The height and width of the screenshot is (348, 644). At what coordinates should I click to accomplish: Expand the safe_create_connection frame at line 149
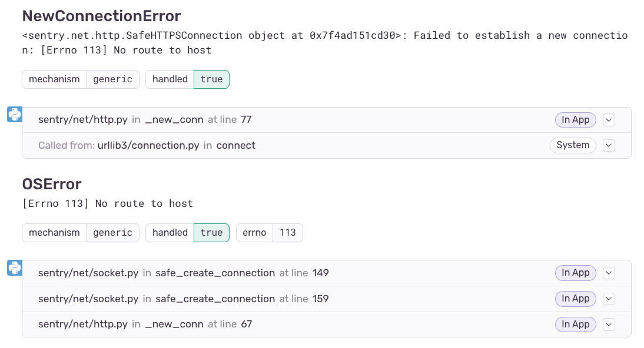pyautogui.click(x=609, y=273)
